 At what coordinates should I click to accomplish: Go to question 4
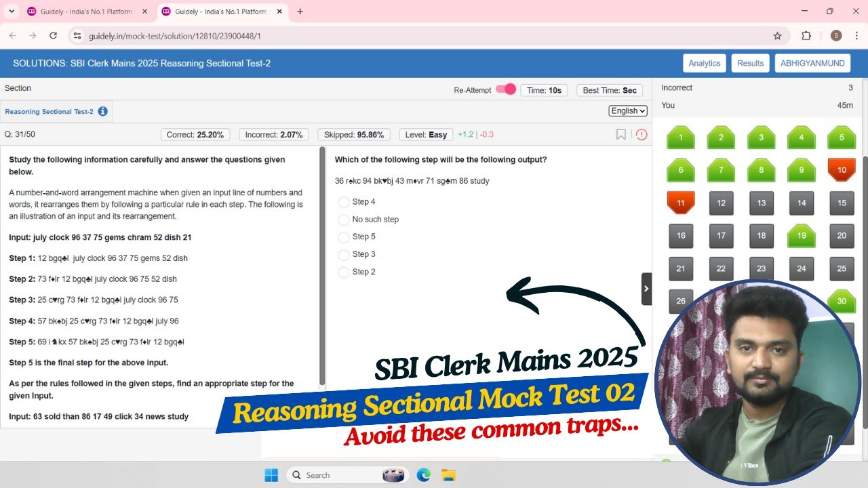tap(802, 138)
